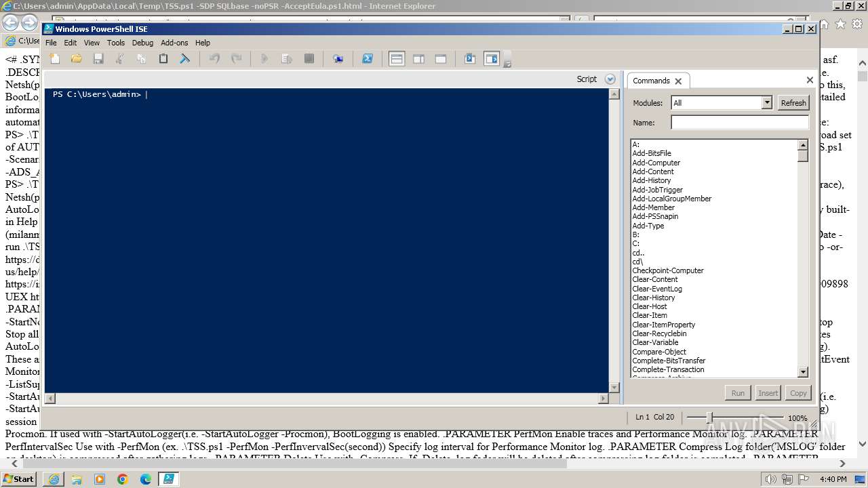Click the Save script icon
The image size is (868, 488).
click(98, 59)
